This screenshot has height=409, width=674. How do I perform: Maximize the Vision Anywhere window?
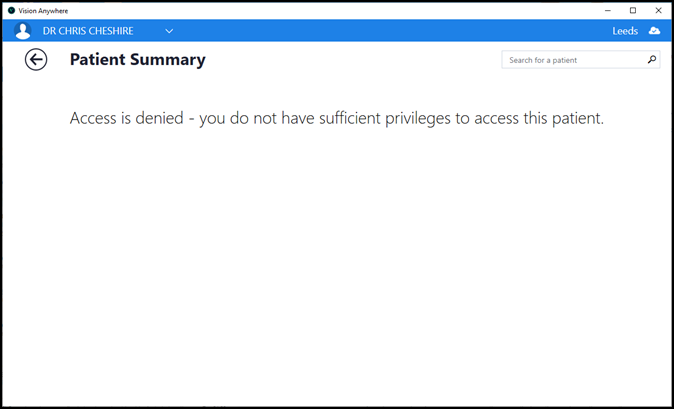(x=632, y=10)
